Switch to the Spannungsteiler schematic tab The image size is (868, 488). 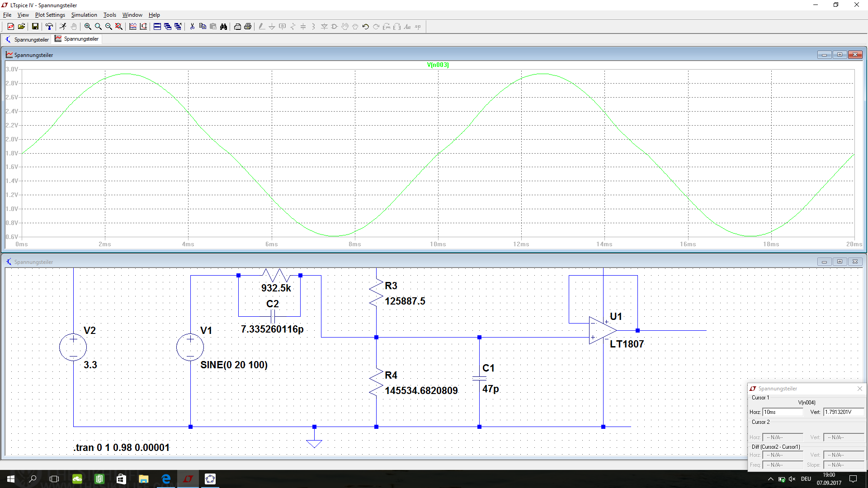(27, 39)
